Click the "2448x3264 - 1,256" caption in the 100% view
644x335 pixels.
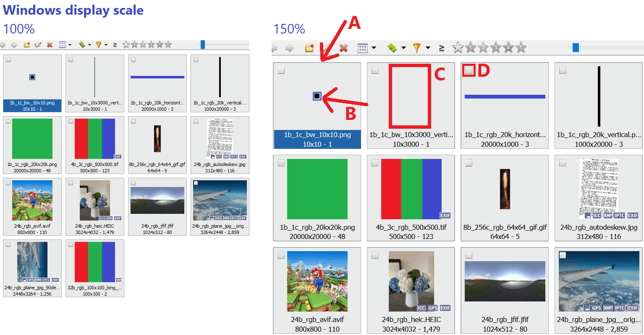[x=32, y=294]
